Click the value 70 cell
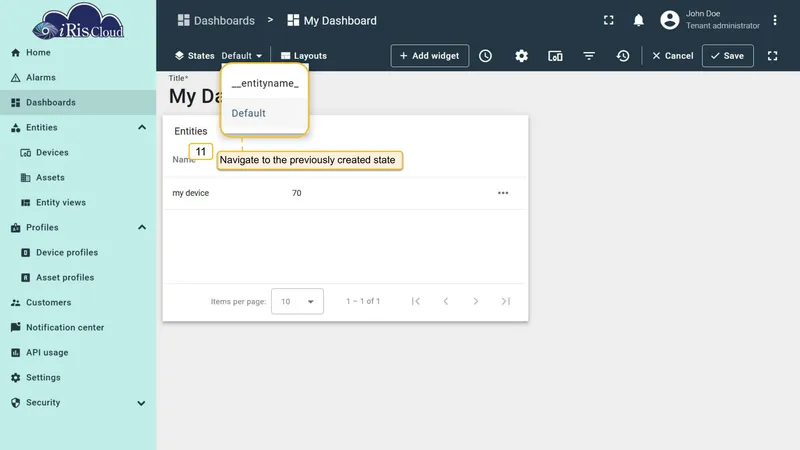Viewport: 800px width, 450px height. coord(296,193)
